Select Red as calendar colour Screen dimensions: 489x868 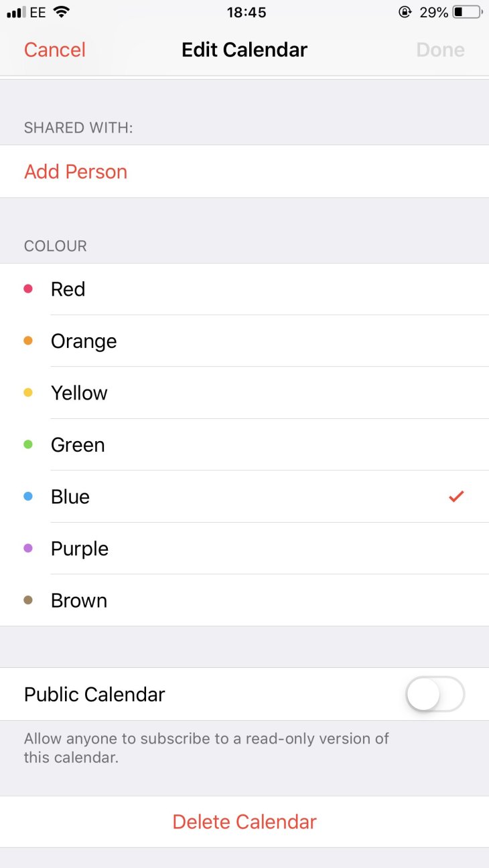pos(244,289)
